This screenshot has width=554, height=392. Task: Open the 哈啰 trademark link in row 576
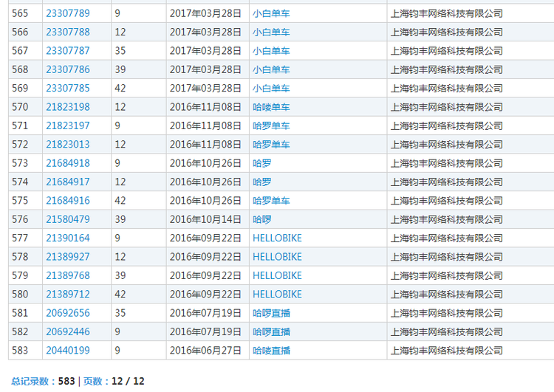[x=262, y=219]
